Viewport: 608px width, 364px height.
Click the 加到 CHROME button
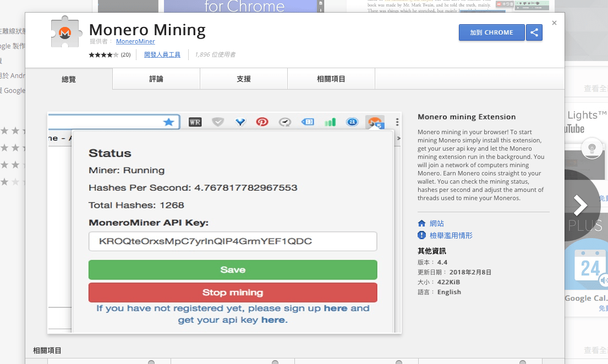[x=492, y=32]
